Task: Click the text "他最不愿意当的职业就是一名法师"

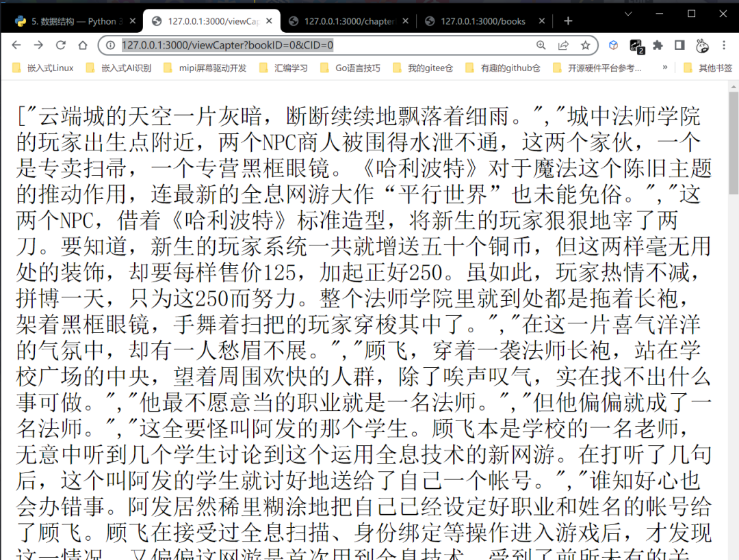Action: coord(308,402)
